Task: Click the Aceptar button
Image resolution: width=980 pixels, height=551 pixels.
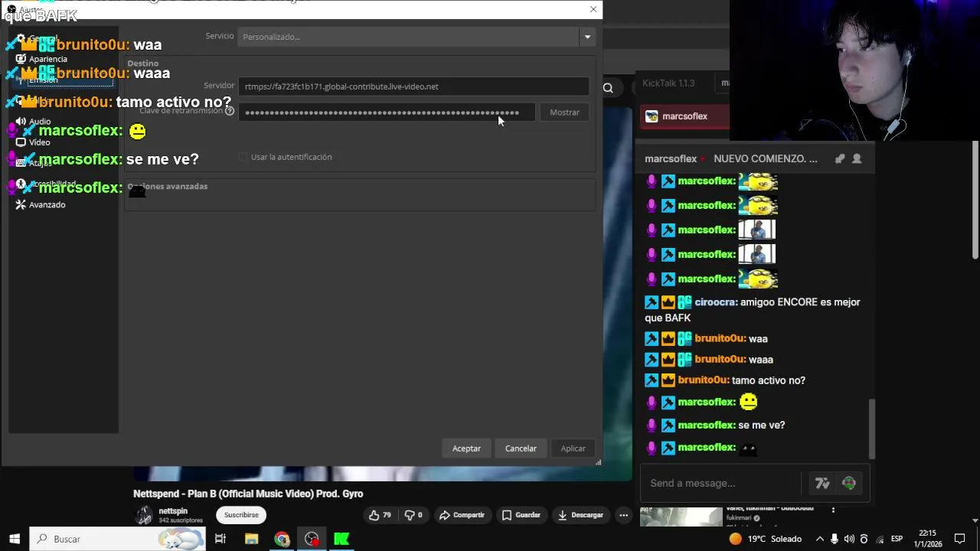Action: click(466, 448)
